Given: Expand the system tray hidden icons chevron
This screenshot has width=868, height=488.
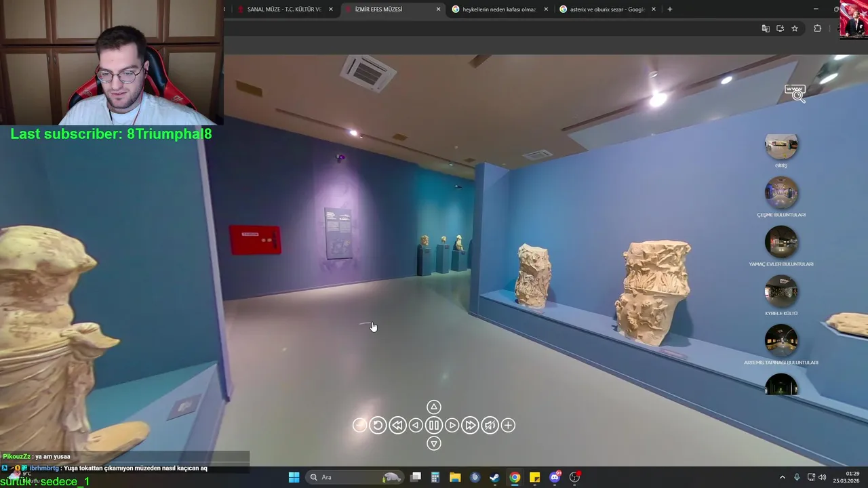Looking at the screenshot, I should 782,477.
